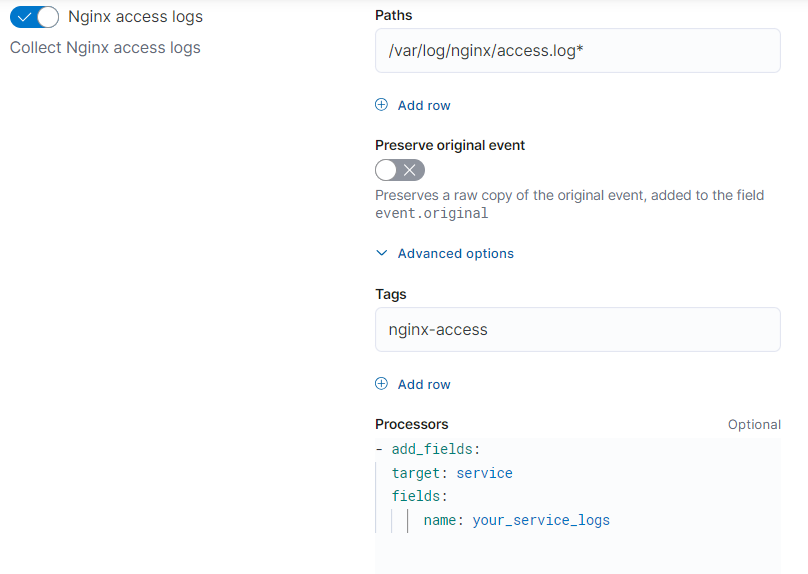
Task: Select the Nginx access logs title text
Action: click(135, 17)
